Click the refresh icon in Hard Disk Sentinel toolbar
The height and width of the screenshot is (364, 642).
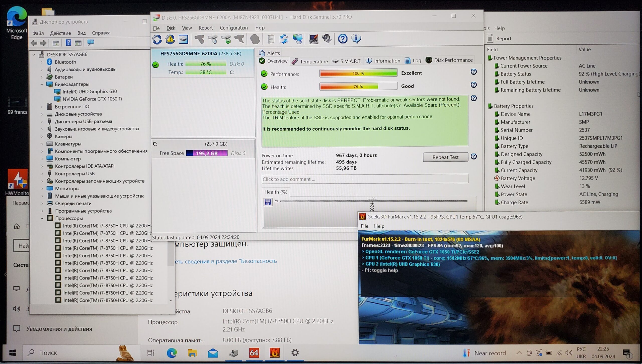click(x=157, y=39)
